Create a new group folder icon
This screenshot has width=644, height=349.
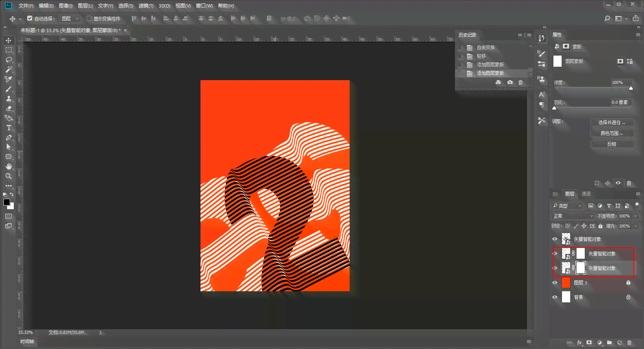pyautogui.click(x=609, y=343)
